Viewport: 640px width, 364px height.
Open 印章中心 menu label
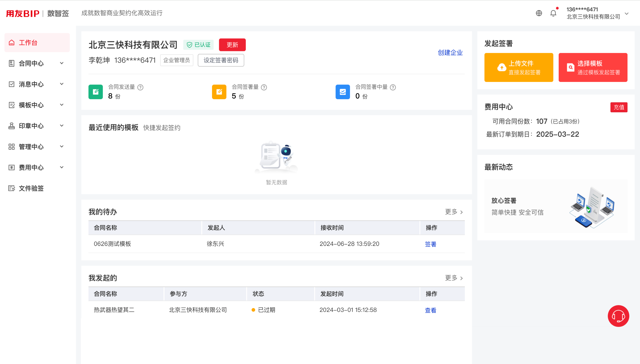(x=31, y=126)
